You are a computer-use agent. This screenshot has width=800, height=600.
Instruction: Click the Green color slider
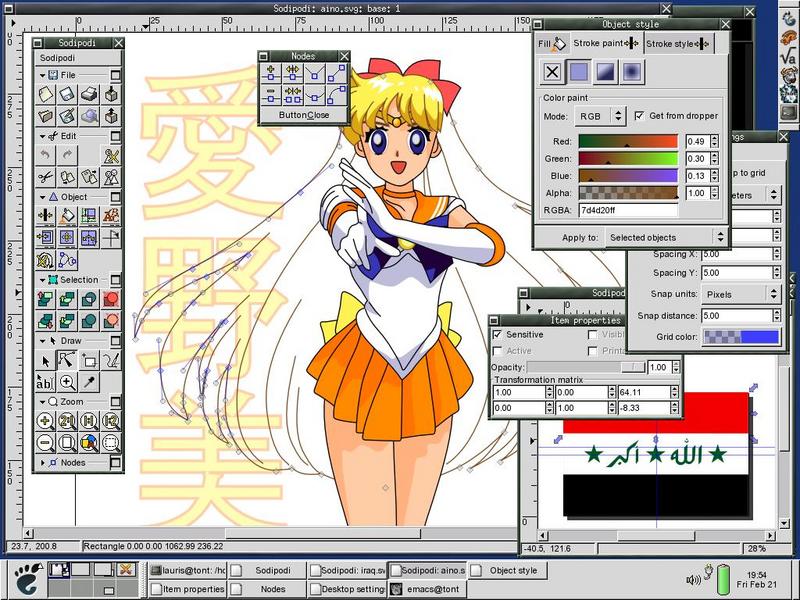coord(628,159)
